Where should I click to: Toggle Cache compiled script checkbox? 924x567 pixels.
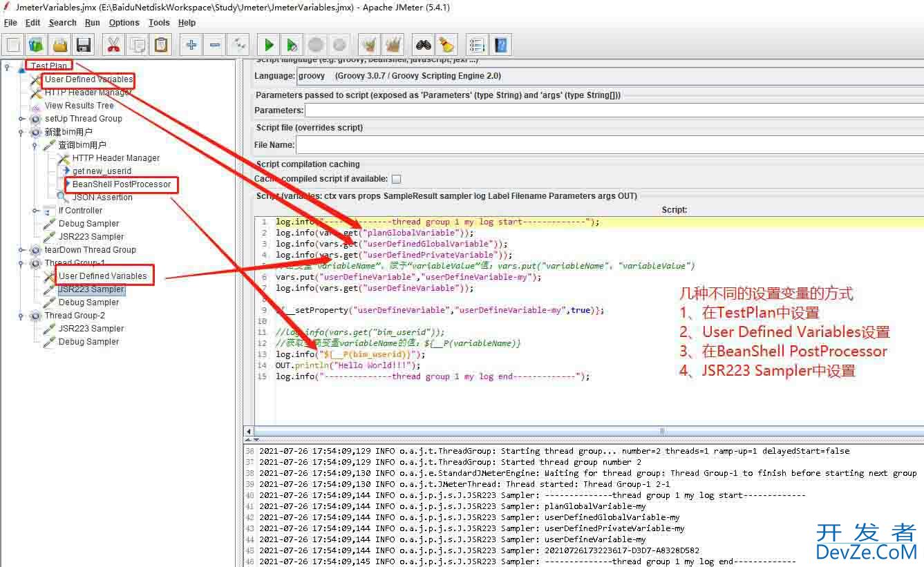pyautogui.click(x=396, y=179)
